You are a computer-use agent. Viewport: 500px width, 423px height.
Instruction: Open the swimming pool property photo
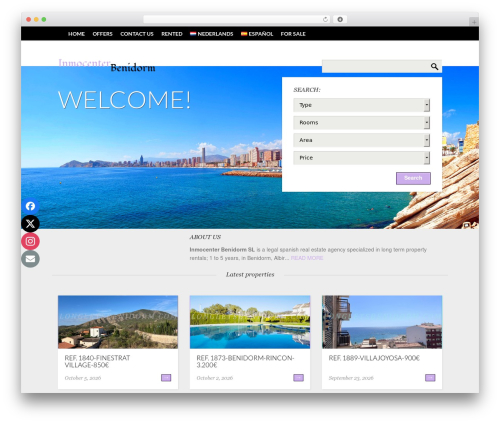click(x=250, y=322)
